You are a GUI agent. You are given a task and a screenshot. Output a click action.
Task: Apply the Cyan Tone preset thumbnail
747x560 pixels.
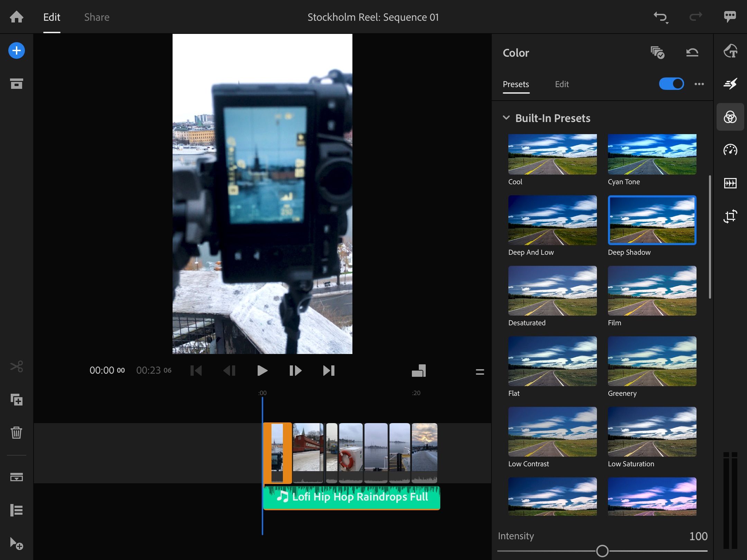(x=652, y=154)
